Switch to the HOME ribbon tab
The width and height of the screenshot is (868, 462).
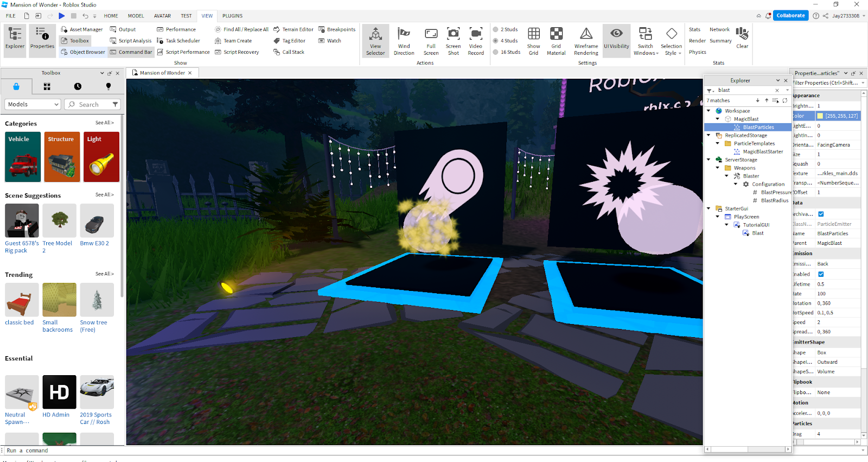[x=111, y=16]
